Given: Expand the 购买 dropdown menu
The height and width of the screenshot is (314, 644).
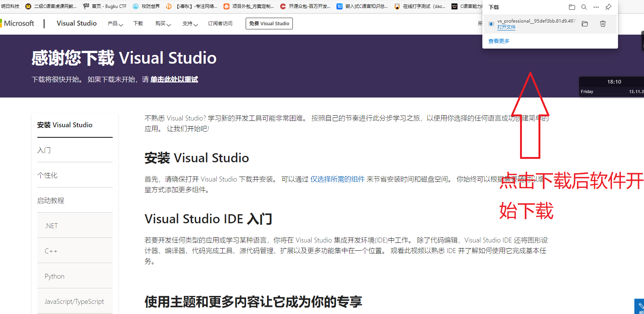Looking at the screenshot, I should pyautogui.click(x=163, y=23).
